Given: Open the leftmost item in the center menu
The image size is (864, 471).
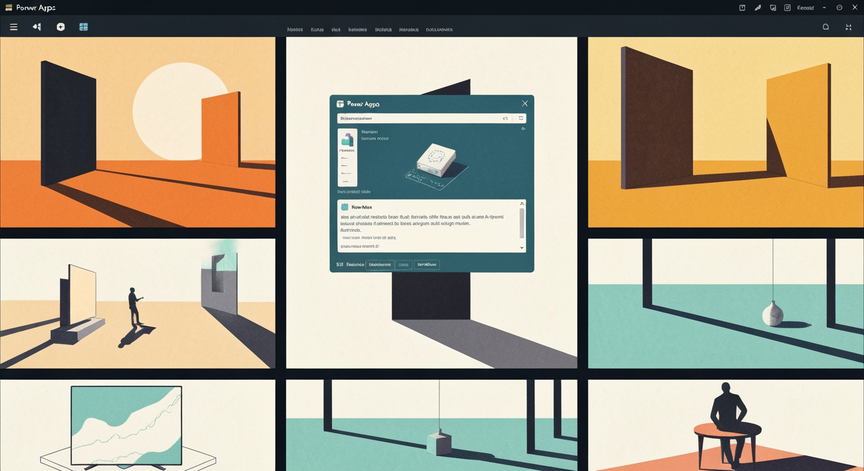Looking at the screenshot, I should click(295, 30).
